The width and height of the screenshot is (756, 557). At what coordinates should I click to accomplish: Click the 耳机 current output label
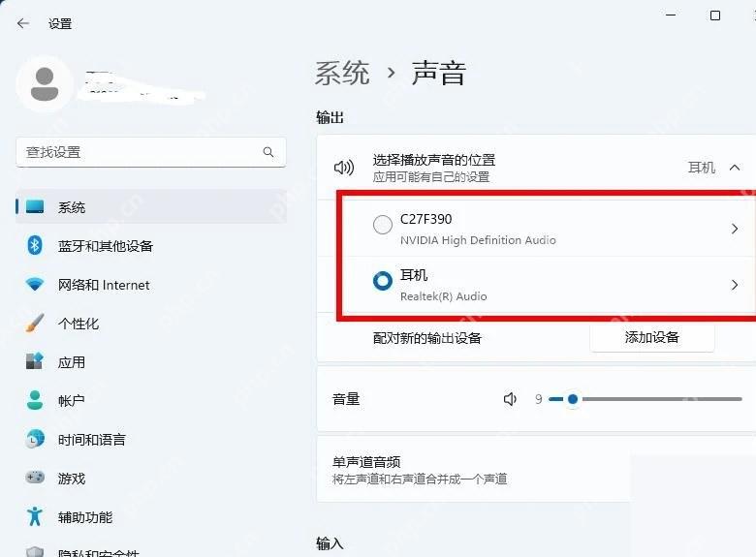coord(702,168)
